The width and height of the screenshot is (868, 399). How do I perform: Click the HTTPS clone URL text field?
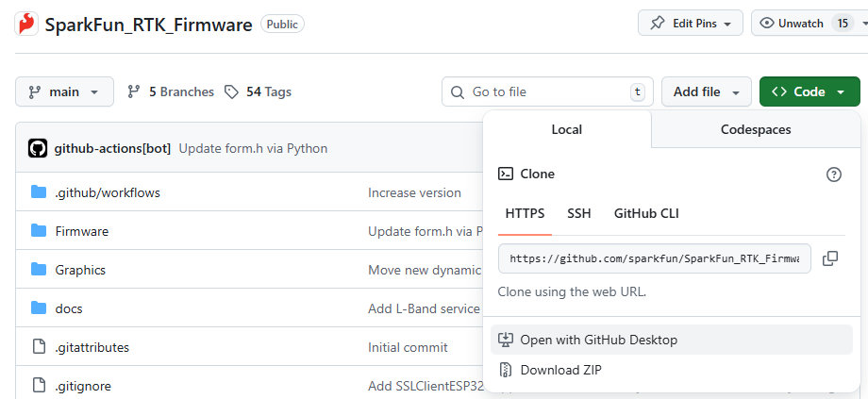click(655, 258)
